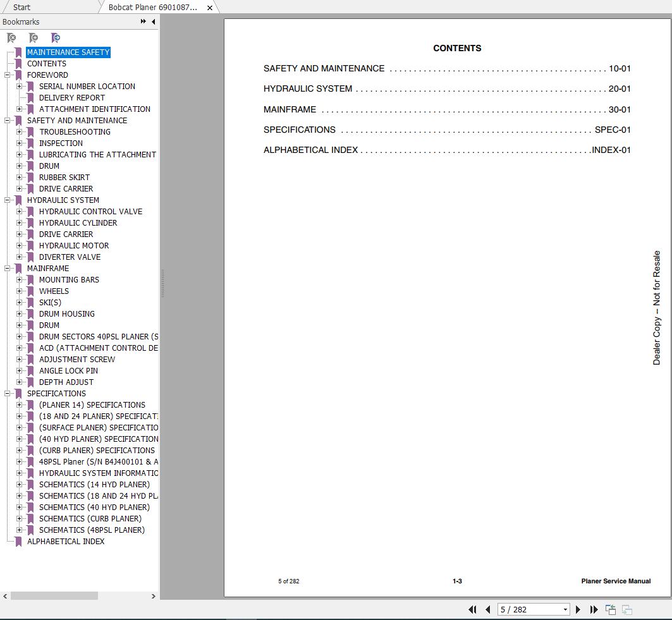Viewport: 672px width, 620px height.
Task: Click the delete bookmark icon in Bookmarks toolbar
Action: (11, 38)
